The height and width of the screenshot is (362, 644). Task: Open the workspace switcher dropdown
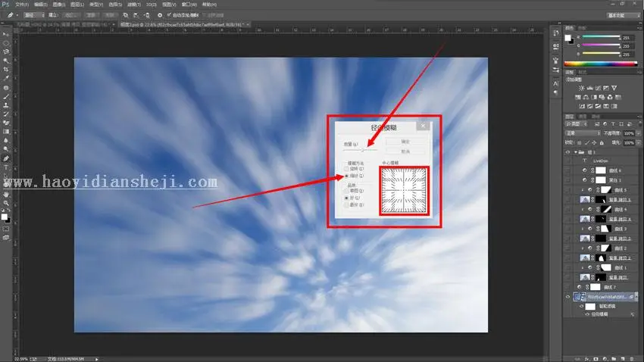[x=624, y=15]
